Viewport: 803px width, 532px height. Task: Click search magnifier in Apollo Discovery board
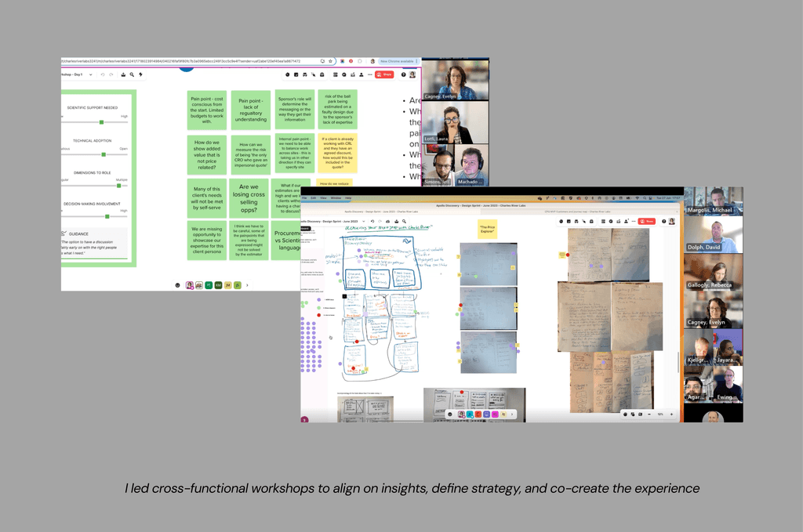[404, 222]
